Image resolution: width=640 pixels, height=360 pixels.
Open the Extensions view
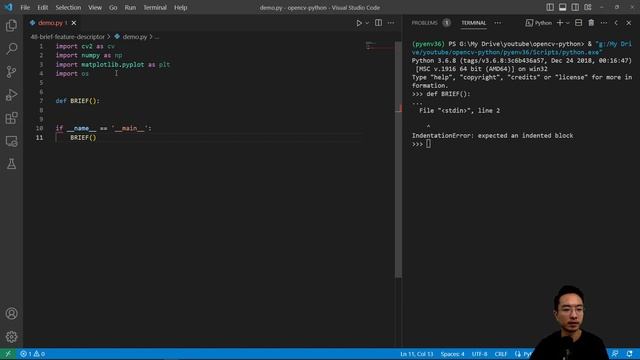click(11, 118)
